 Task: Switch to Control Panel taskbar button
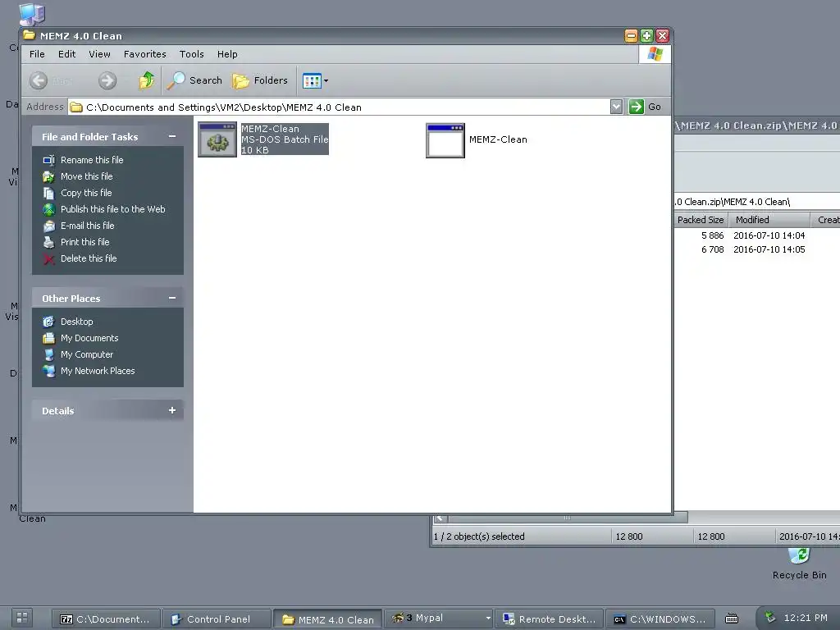216,619
